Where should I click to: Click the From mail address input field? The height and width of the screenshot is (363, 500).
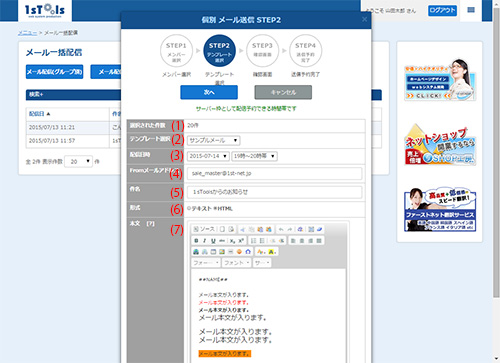(x=275, y=173)
